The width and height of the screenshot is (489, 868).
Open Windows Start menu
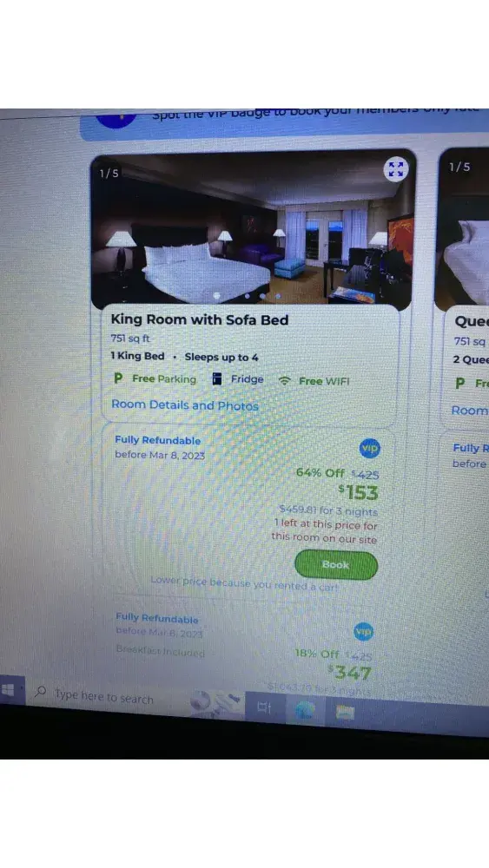coord(9,690)
